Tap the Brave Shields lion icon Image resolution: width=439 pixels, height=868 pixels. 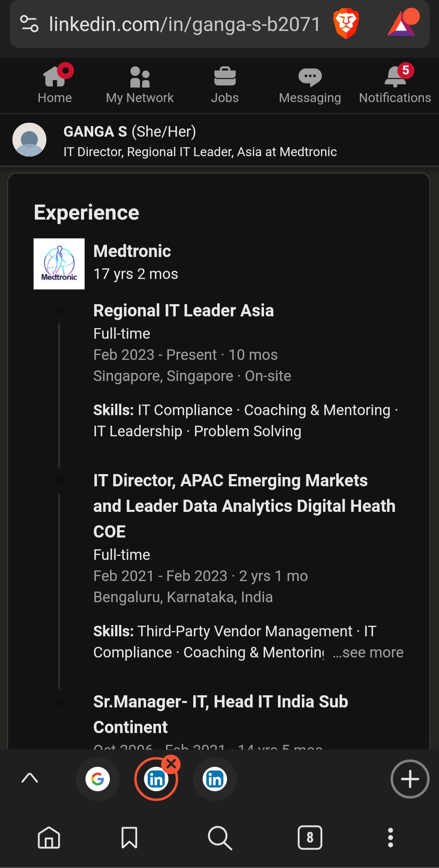346,24
